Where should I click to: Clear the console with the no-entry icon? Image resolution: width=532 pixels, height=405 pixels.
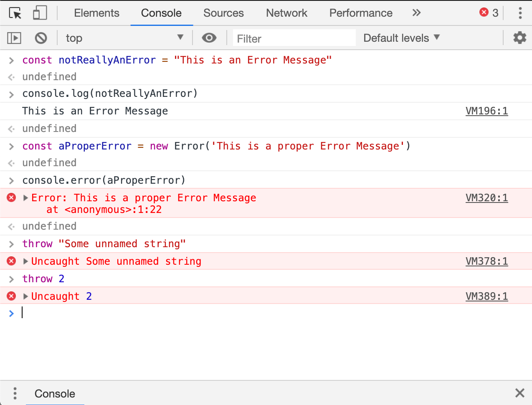[41, 38]
